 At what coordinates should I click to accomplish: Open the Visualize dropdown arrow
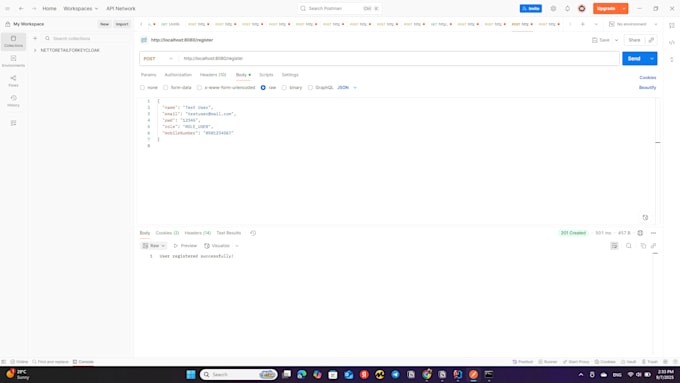[237, 246]
